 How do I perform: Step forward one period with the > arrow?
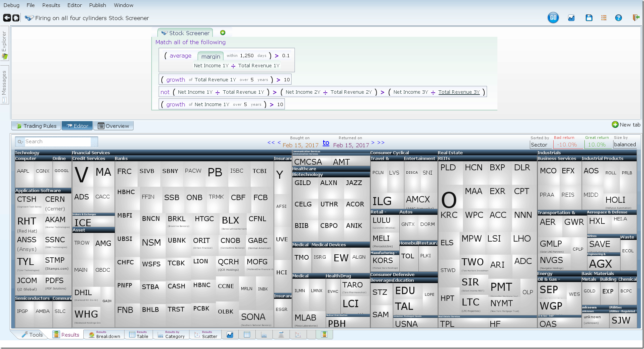click(373, 143)
